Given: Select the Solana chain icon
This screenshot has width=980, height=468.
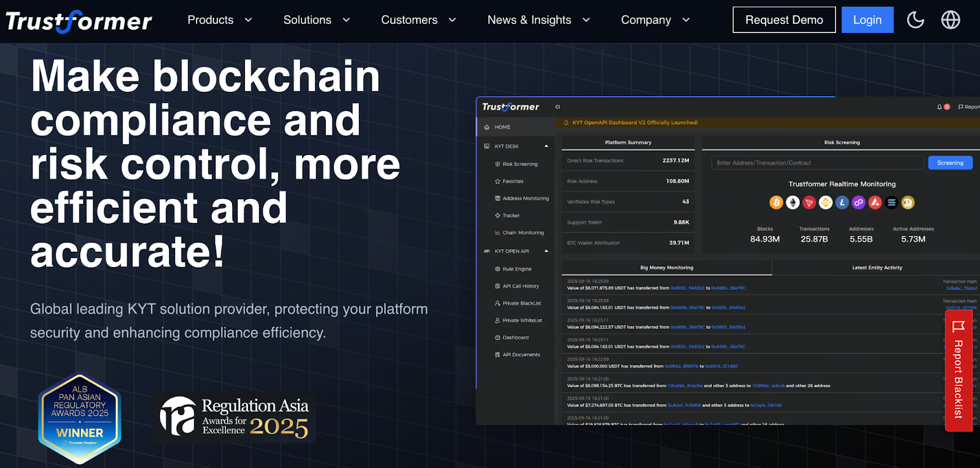Looking at the screenshot, I should click(891, 202).
